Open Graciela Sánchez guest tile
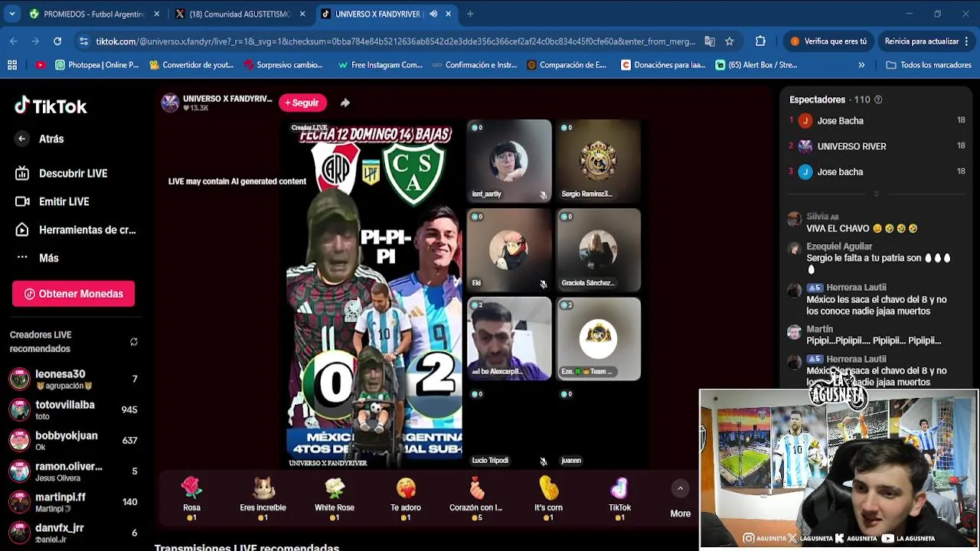Screen dimensions: 980x551 599,249
